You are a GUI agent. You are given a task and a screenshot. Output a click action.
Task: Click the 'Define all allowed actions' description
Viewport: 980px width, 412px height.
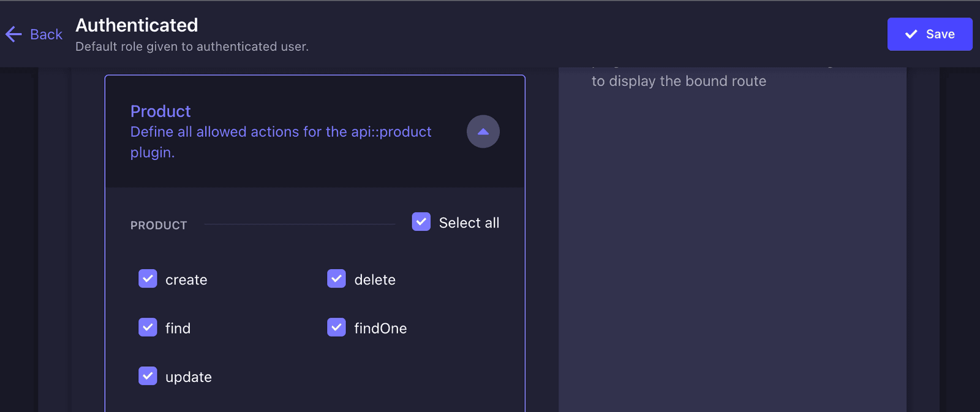281,142
